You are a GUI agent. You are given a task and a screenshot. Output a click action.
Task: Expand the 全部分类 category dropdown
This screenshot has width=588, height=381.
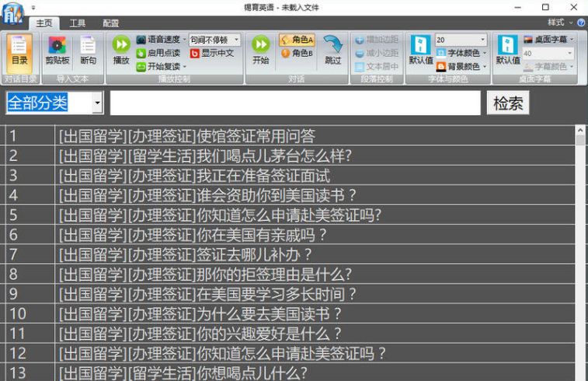[97, 103]
